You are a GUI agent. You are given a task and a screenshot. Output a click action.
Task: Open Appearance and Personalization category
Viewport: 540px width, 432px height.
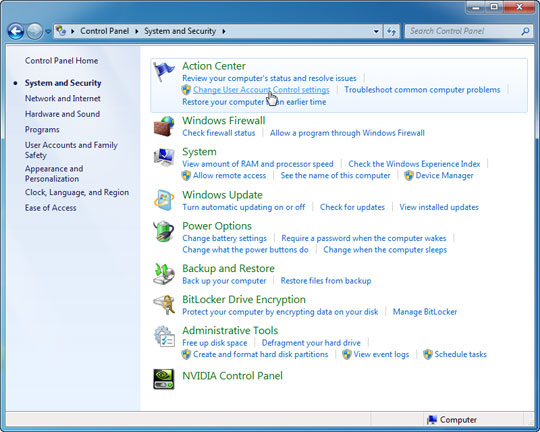tap(54, 174)
